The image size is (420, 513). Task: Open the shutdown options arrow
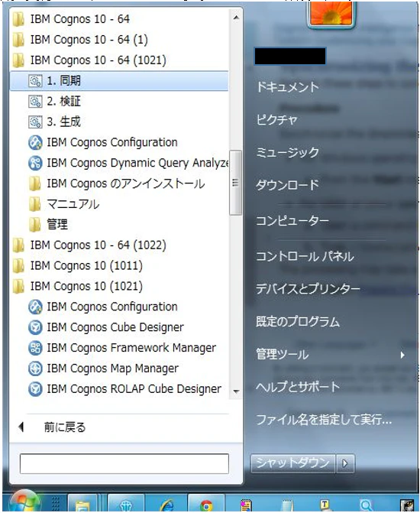[345, 463]
